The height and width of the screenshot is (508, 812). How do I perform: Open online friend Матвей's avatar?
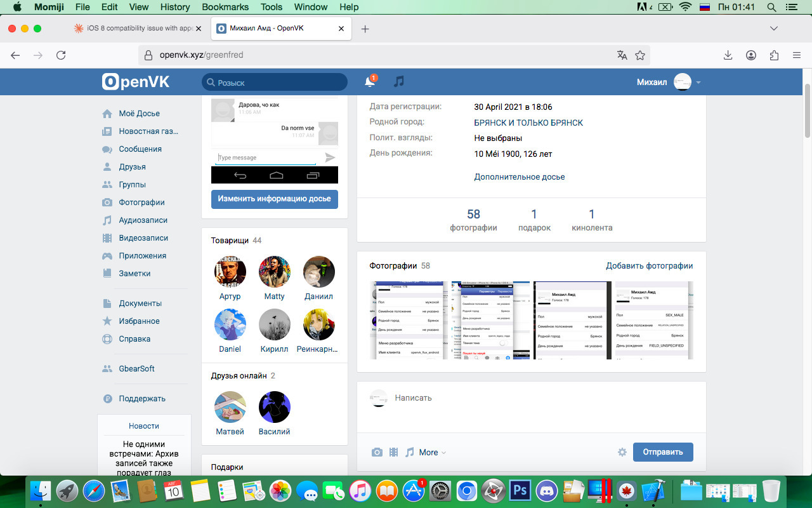(230, 407)
